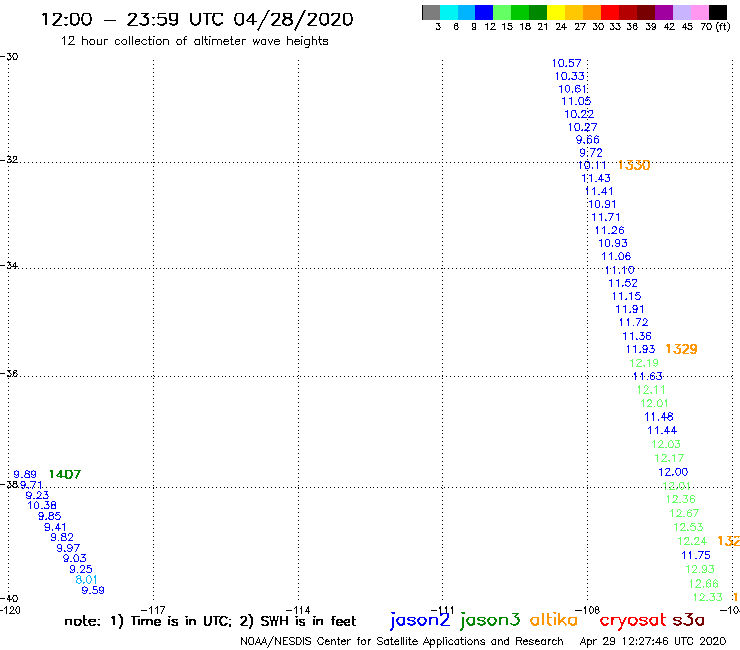Select wave height value 12.67
Image resolution: width=740 pixels, height=650 pixels.
click(x=684, y=513)
